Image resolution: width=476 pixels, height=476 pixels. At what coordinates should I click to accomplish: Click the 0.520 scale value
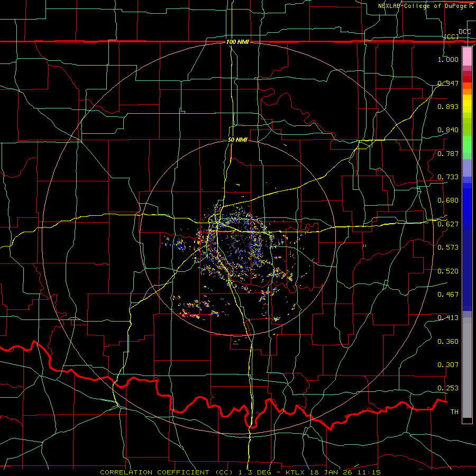[448, 271]
